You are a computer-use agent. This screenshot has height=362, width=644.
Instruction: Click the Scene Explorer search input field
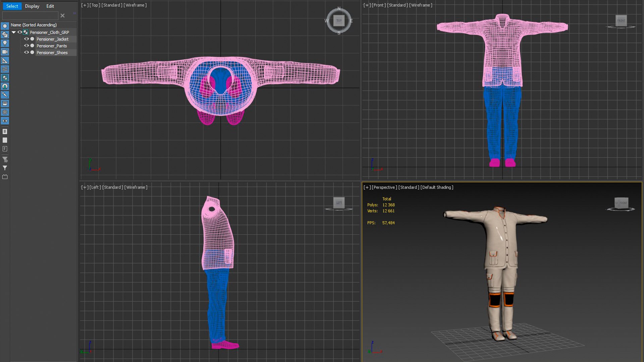coord(30,16)
